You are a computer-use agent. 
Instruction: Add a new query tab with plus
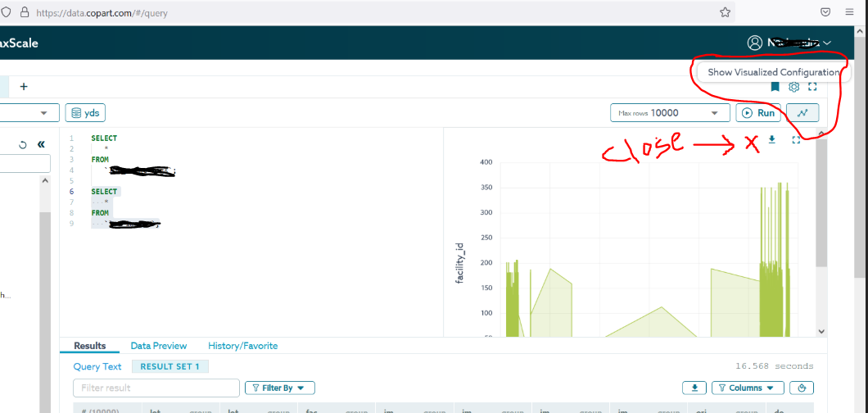coord(24,87)
